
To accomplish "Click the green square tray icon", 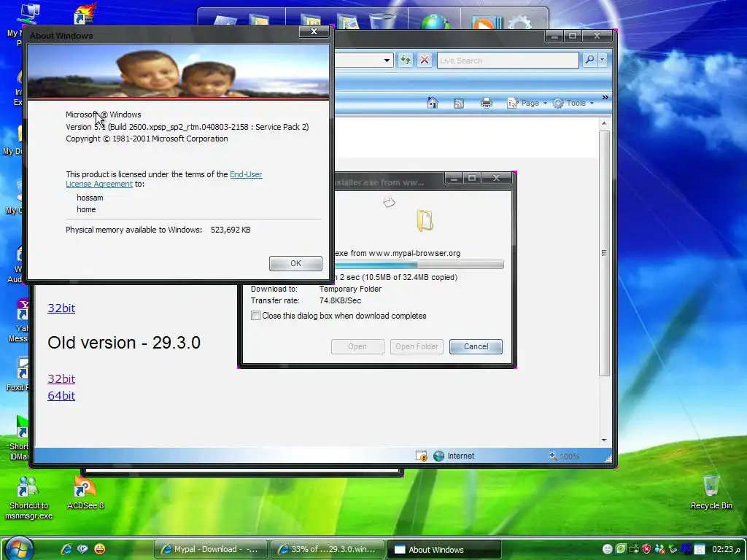I will pyautogui.click(x=621, y=549).
